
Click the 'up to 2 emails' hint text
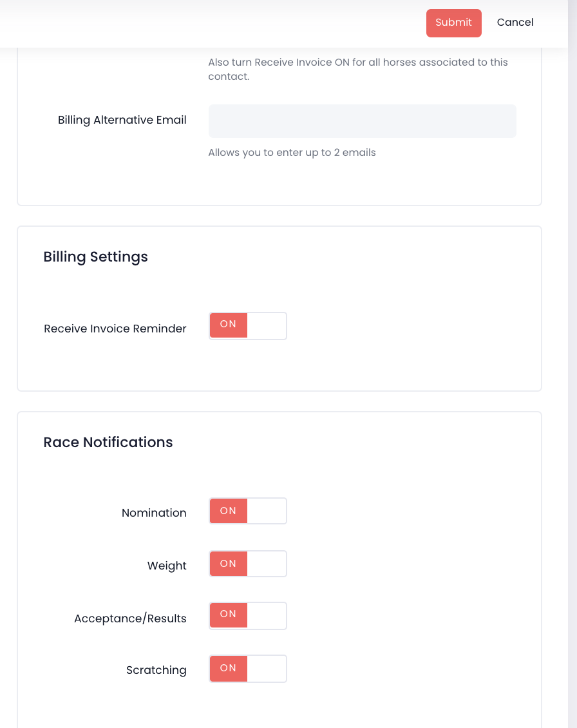coord(292,153)
